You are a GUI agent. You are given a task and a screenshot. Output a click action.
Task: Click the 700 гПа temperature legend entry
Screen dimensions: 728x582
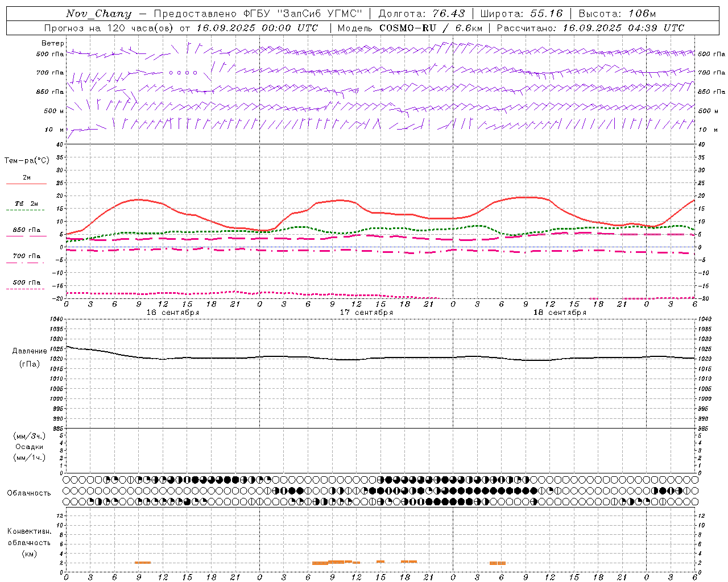27,256
